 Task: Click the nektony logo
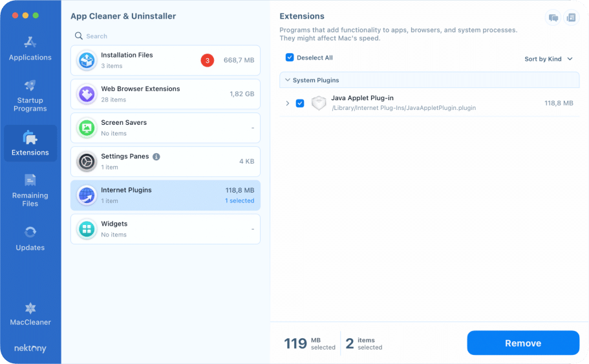click(30, 348)
